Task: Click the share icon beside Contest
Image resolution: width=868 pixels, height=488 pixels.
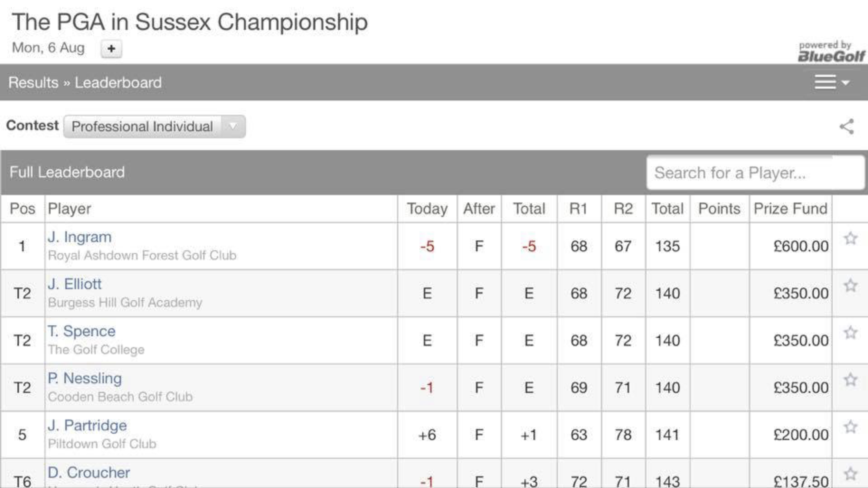Action: coord(847,127)
